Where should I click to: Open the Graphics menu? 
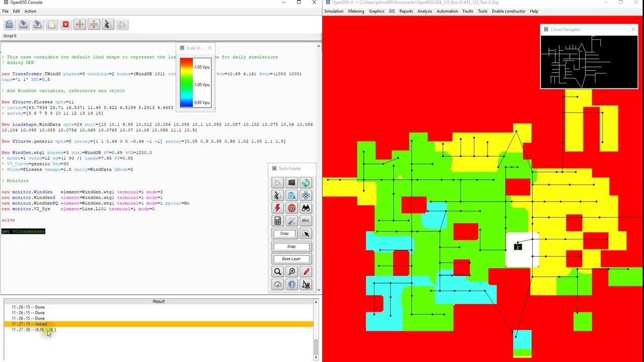coord(376,11)
